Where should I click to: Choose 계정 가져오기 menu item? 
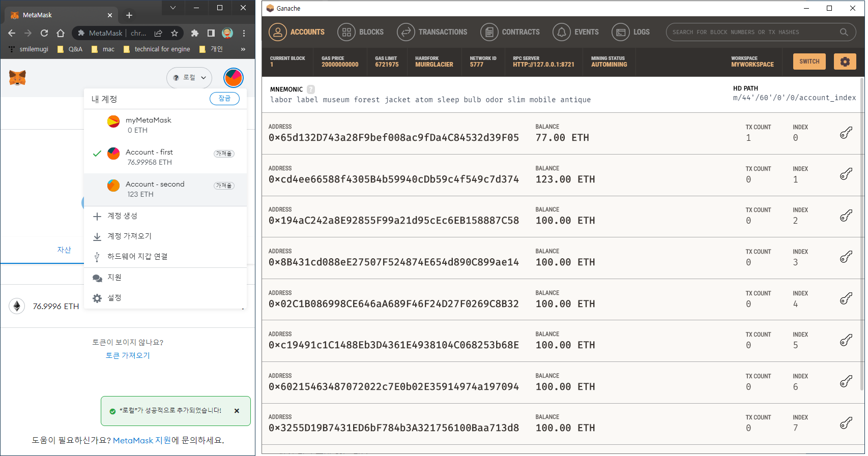click(x=165, y=236)
